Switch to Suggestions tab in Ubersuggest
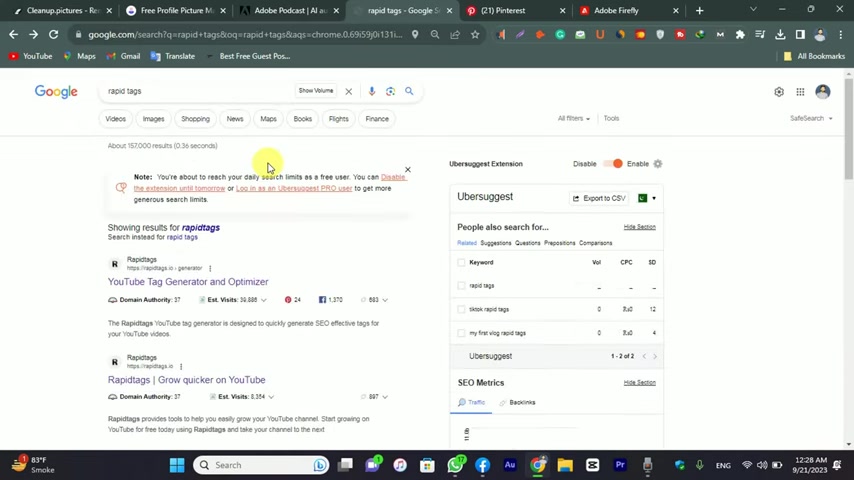The height and width of the screenshot is (480, 854). pos(496,243)
